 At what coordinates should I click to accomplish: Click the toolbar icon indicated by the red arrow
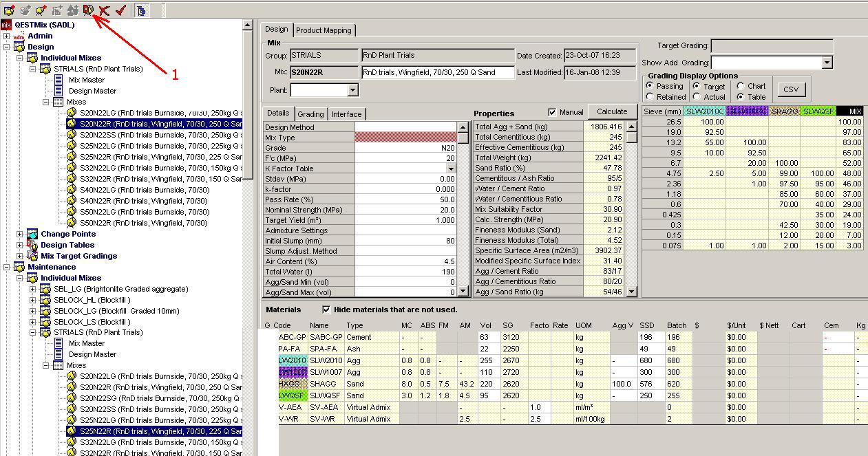pyautogui.click(x=87, y=10)
